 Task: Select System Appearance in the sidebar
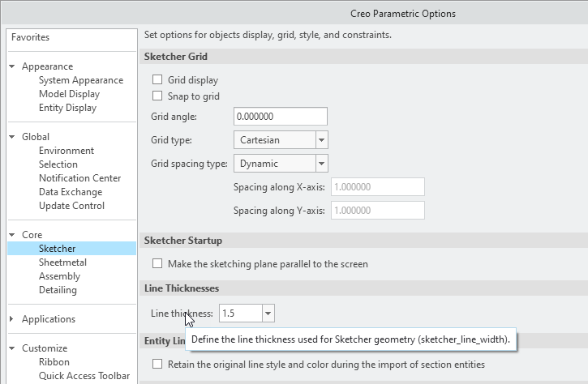click(x=81, y=80)
